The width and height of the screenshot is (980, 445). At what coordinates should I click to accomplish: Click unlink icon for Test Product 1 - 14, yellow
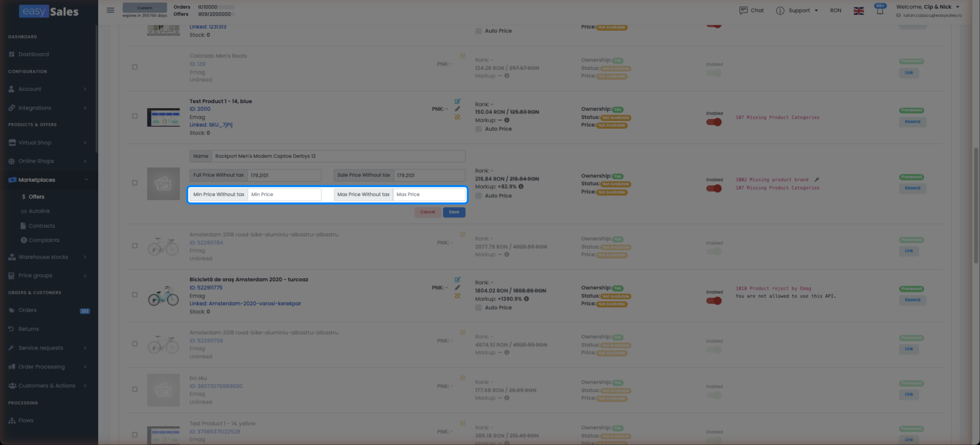point(463,423)
